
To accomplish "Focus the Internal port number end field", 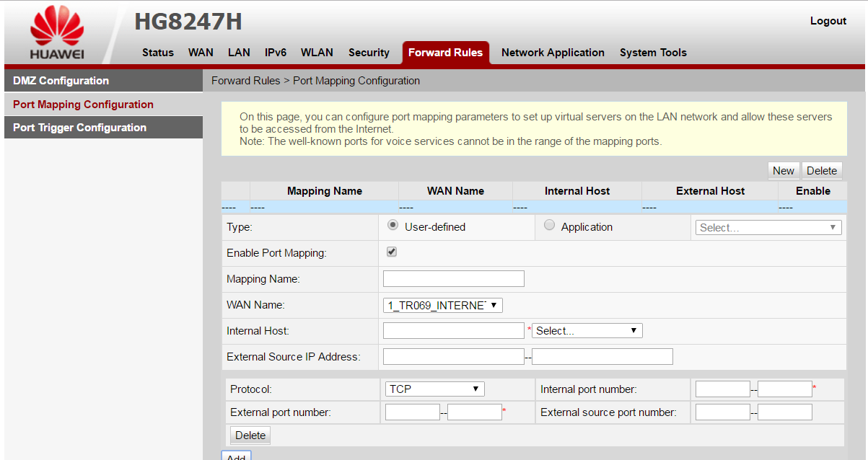I will (x=785, y=389).
